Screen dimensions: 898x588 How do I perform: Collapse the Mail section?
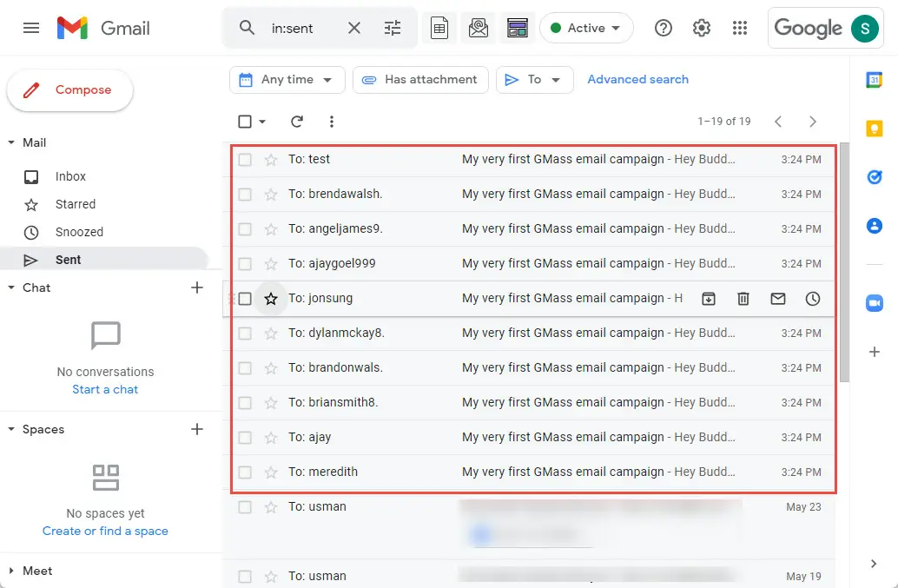[11, 142]
